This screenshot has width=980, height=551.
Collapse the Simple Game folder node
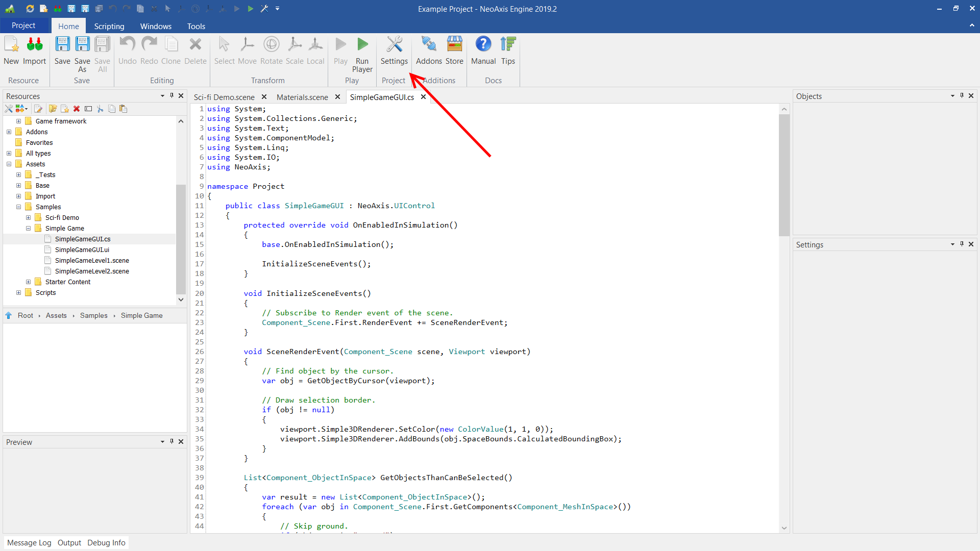click(x=29, y=228)
